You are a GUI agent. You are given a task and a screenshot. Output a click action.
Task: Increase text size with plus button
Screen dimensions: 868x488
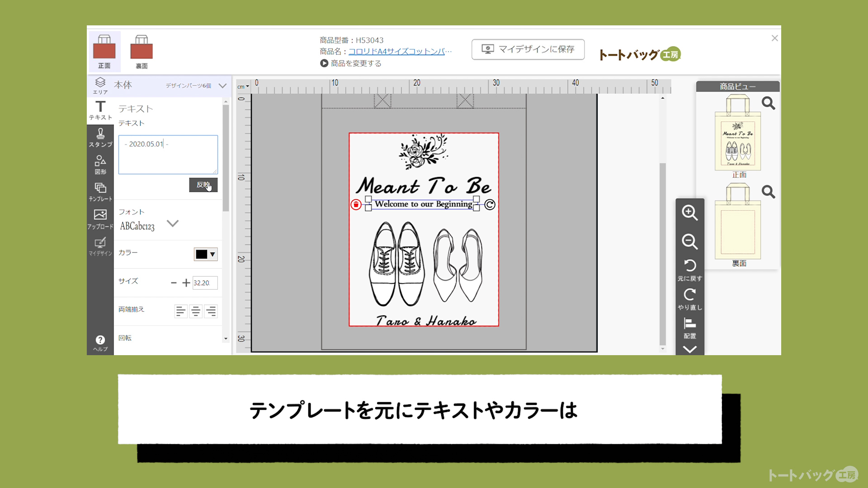tap(186, 283)
